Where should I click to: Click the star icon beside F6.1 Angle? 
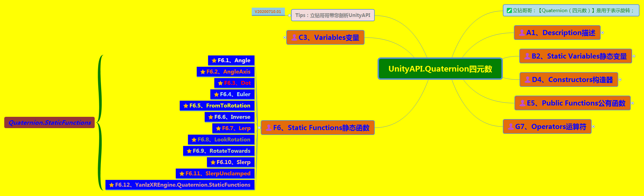click(x=214, y=61)
